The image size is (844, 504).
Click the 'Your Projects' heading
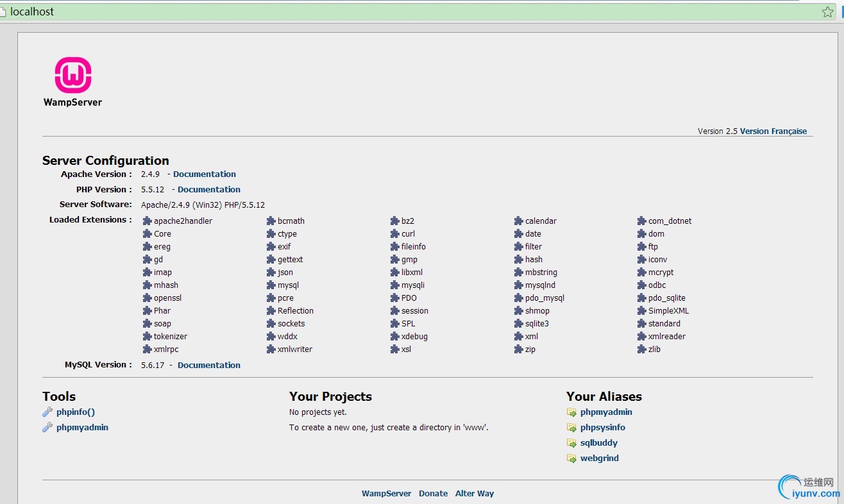click(330, 397)
